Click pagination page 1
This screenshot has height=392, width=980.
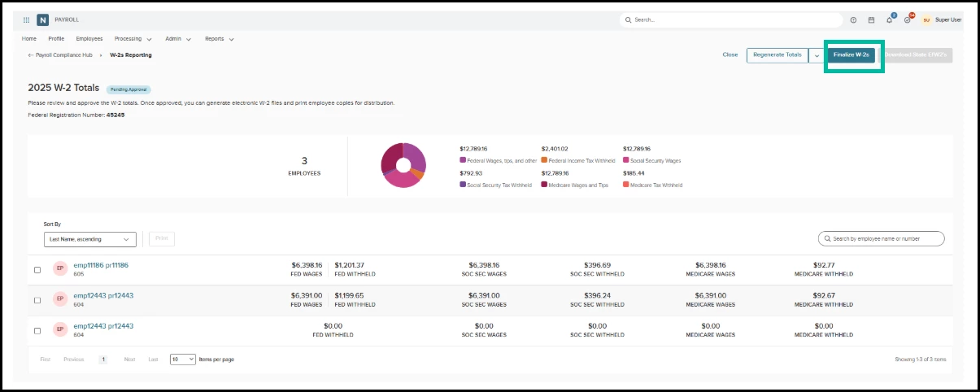click(103, 359)
